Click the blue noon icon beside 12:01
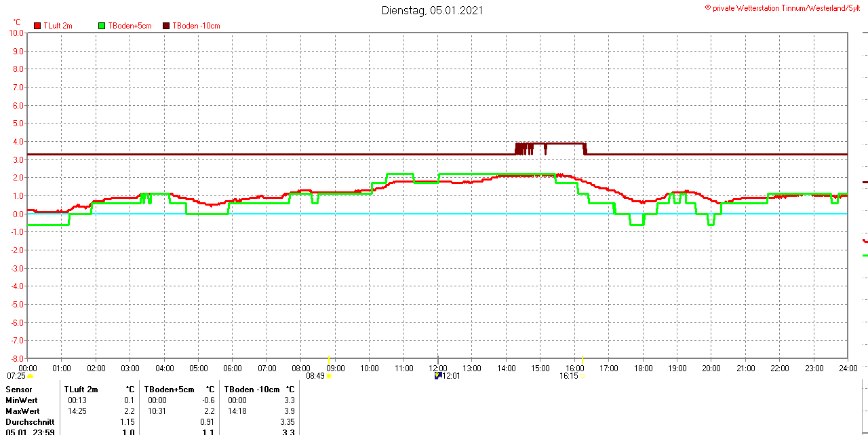 (x=437, y=375)
